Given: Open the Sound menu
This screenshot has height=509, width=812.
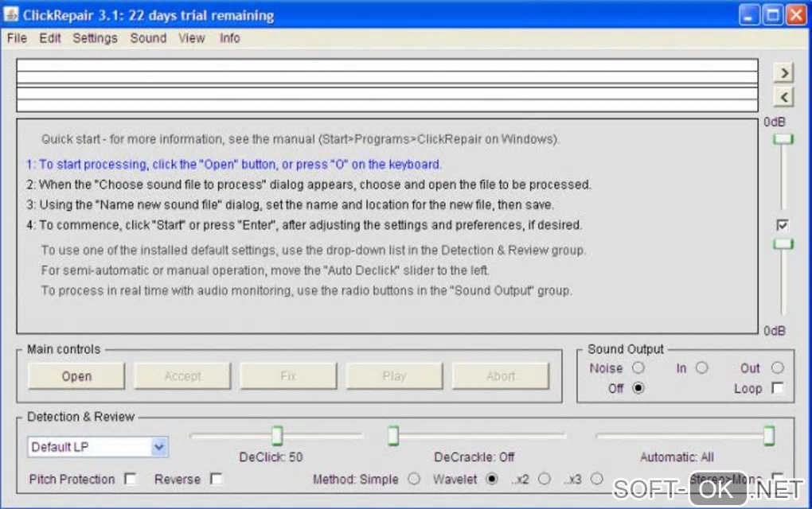Looking at the screenshot, I should pos(148,38).
